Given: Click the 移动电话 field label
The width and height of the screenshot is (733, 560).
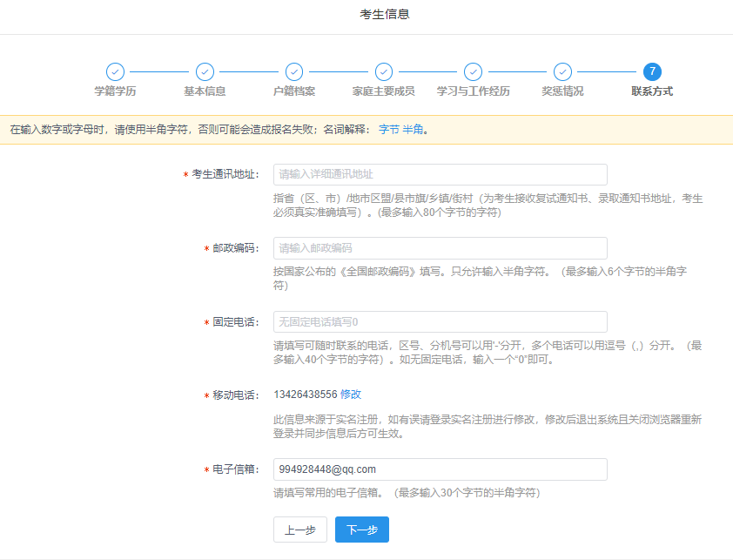Looking at the screenshot, I should [x=236, y=395].
